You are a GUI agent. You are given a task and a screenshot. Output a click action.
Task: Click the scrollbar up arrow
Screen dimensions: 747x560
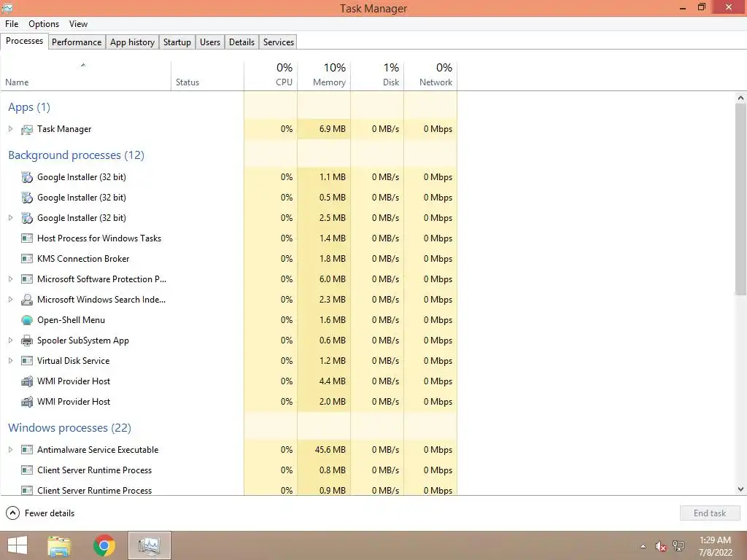coord(740,98)
